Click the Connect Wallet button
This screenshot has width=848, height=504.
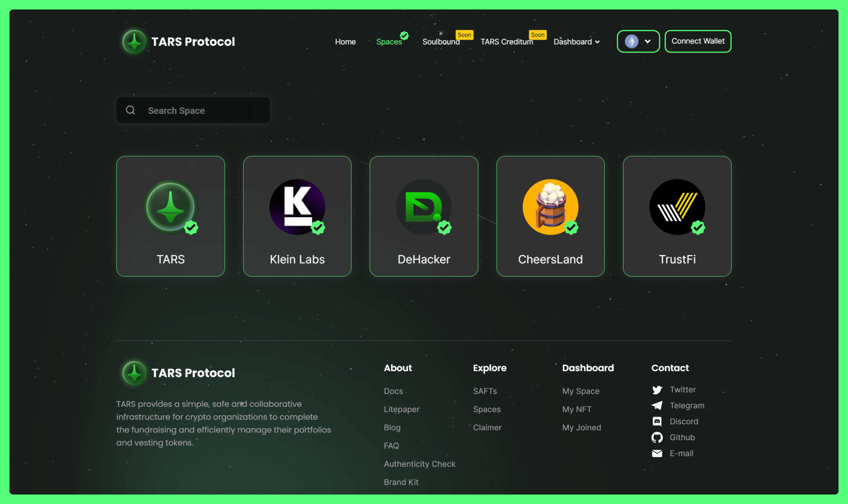point(698,41)
